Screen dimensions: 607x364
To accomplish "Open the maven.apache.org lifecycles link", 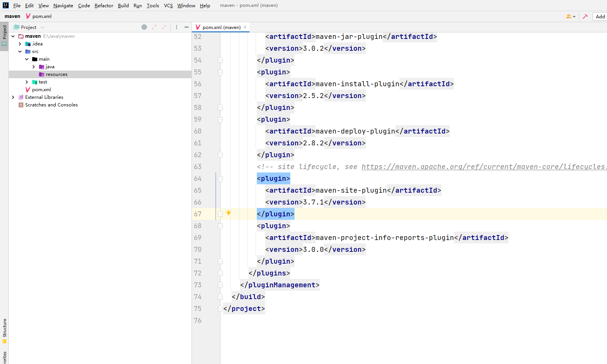I will 484,167.
